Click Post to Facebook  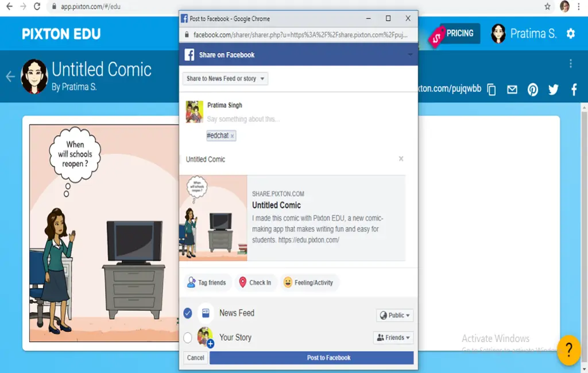click(312, 358)
